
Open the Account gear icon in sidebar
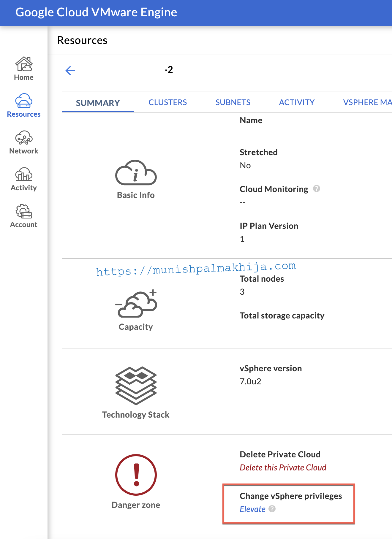tap(24, 211)
